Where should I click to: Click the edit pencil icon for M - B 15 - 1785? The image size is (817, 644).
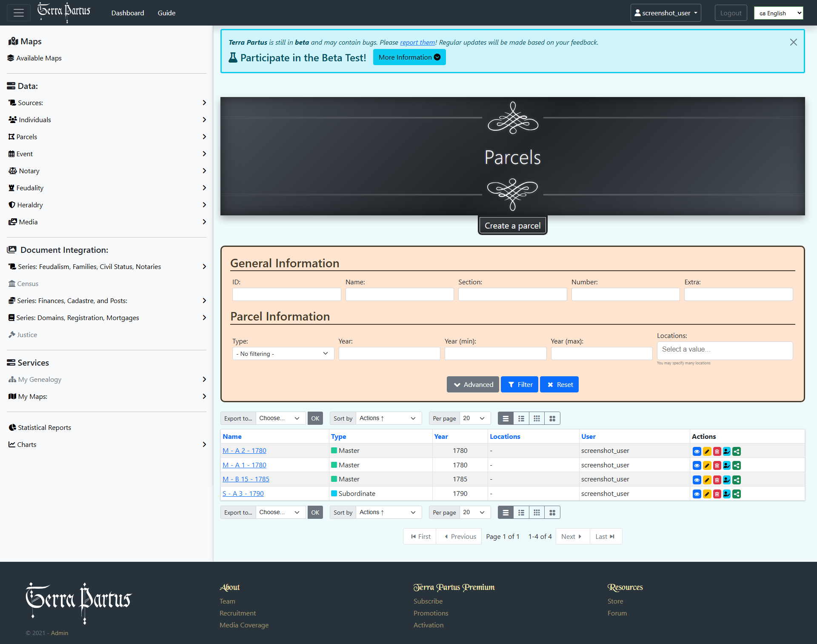pos(707,480)
